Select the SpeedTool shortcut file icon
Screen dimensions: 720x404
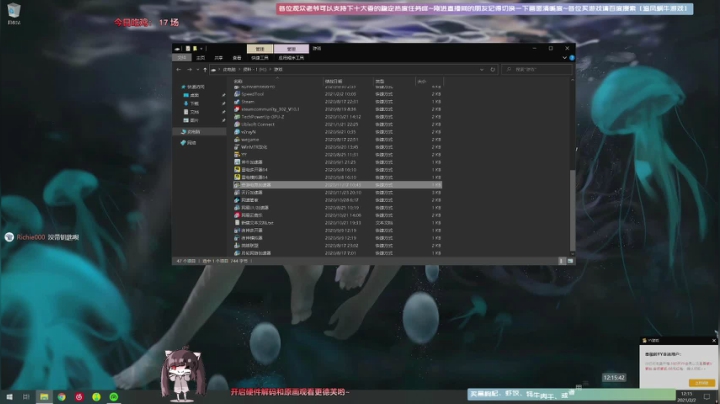237,94
